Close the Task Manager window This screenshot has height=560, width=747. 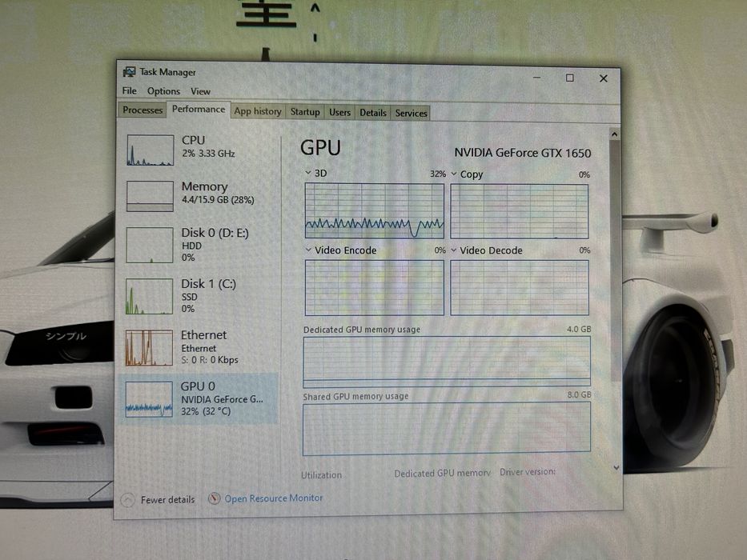click(604, 78)
